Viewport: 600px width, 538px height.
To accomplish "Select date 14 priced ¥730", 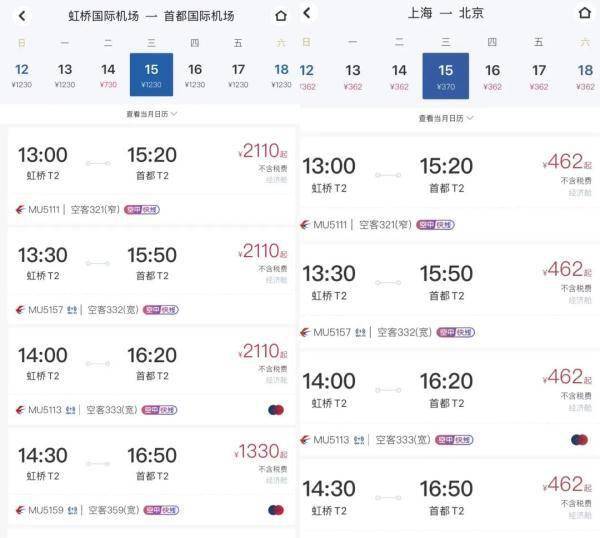I will [x=108, y=75].
